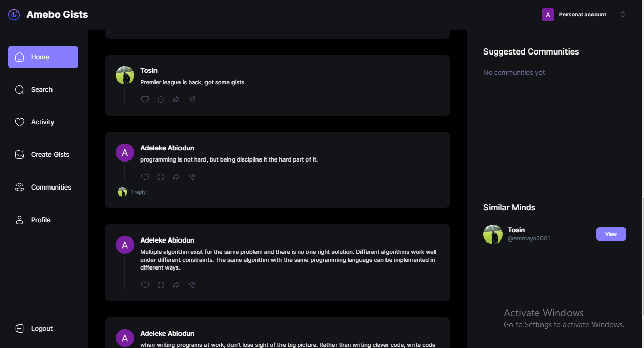Viewport: 644px width, 348px height.
Task: Click the View button for Tosin
Action: (x=611, y=234)
